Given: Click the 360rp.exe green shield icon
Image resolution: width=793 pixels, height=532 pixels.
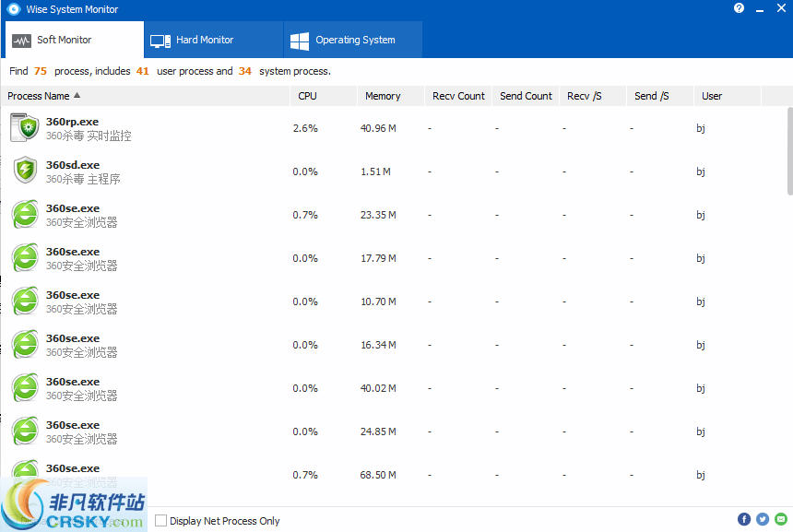Looking at the screenshot, I should point(24,127).
